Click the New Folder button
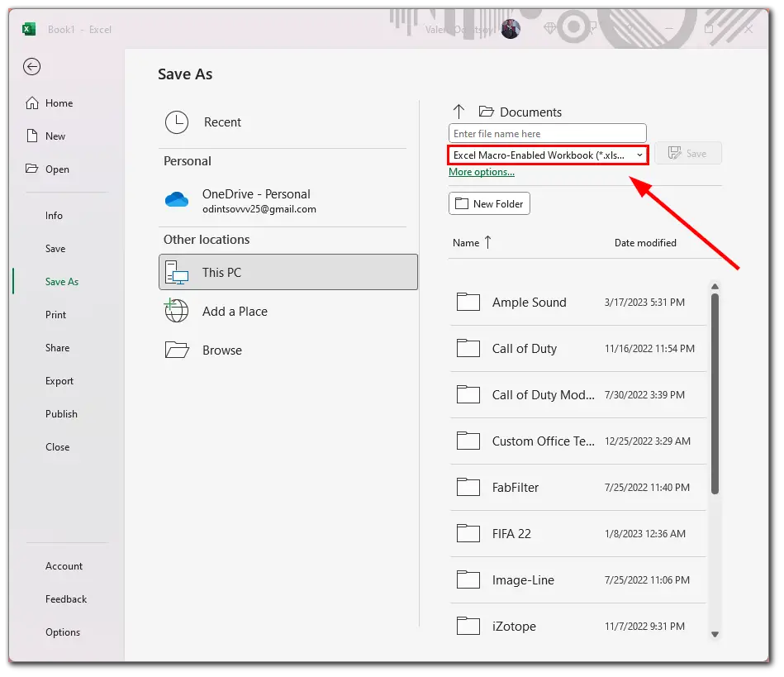This screenshot has height=677, width=784. pyautogui.click(x=489, y=203)
